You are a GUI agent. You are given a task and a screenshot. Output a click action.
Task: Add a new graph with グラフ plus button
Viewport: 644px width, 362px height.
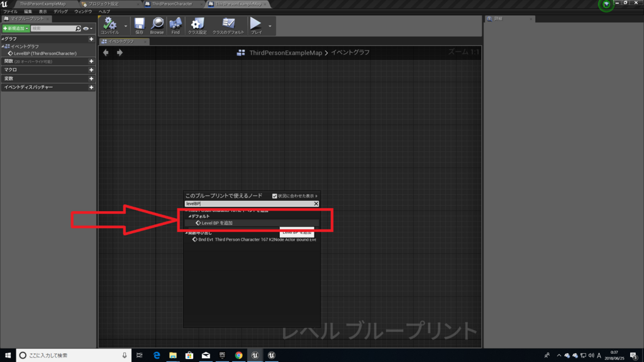pos(91,39)
